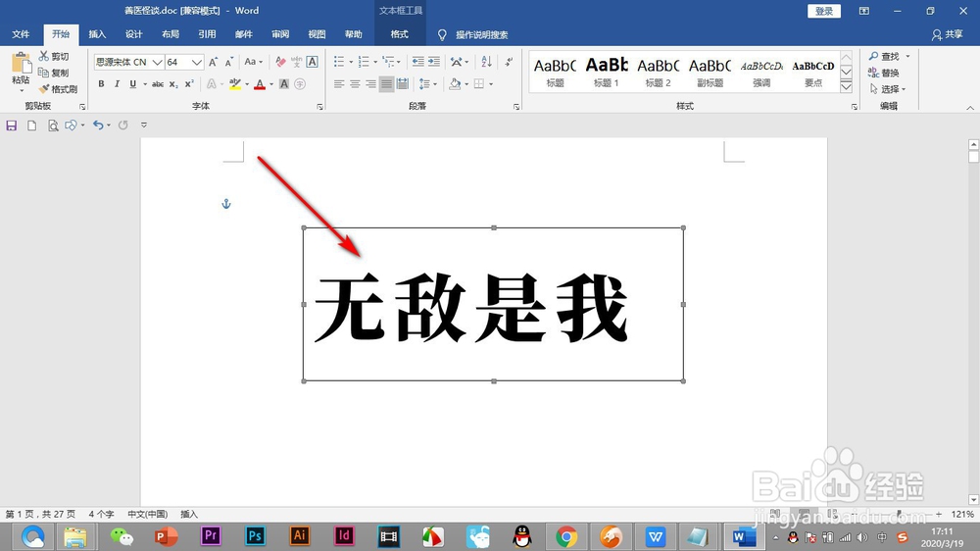Center align the text
Image resolution: width=980 pixels, height=551 pixels.
355,83
